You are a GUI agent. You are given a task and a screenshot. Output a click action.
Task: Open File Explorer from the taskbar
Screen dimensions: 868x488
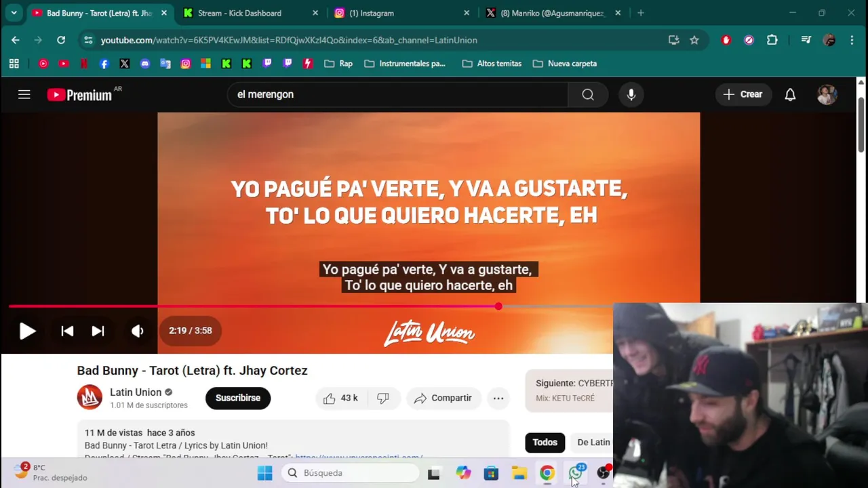pos(519,473)
